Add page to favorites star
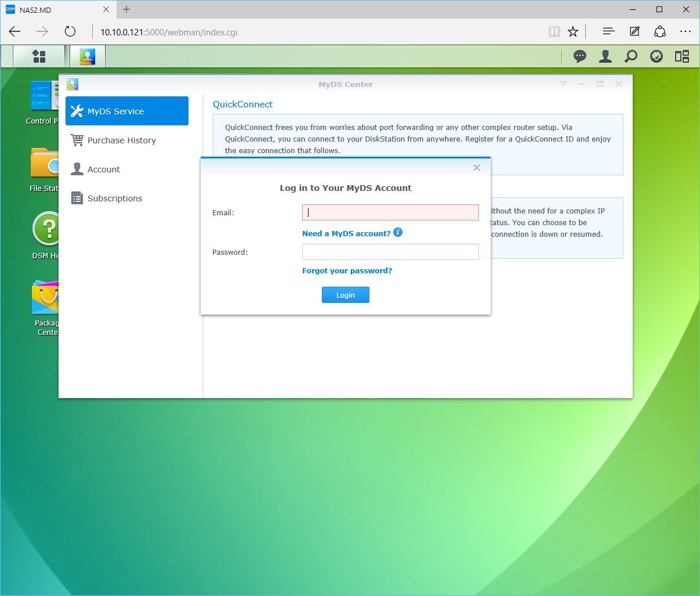This screenshot has width=700, height=596. (x=573, y=32)
